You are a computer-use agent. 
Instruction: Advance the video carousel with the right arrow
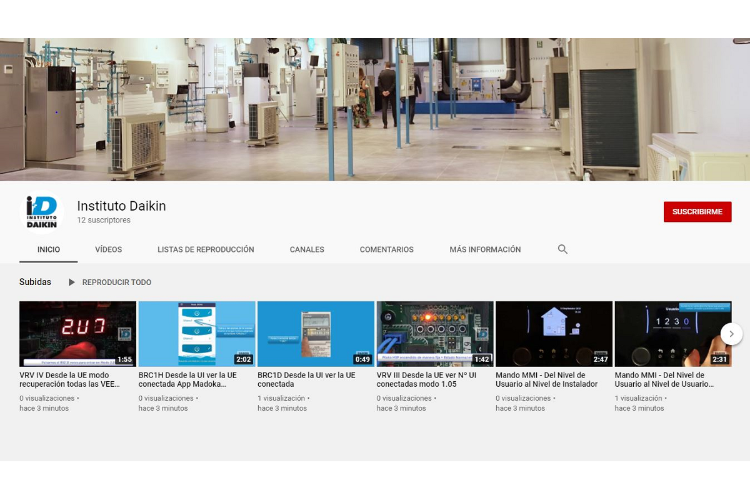(x=731, y=334)
